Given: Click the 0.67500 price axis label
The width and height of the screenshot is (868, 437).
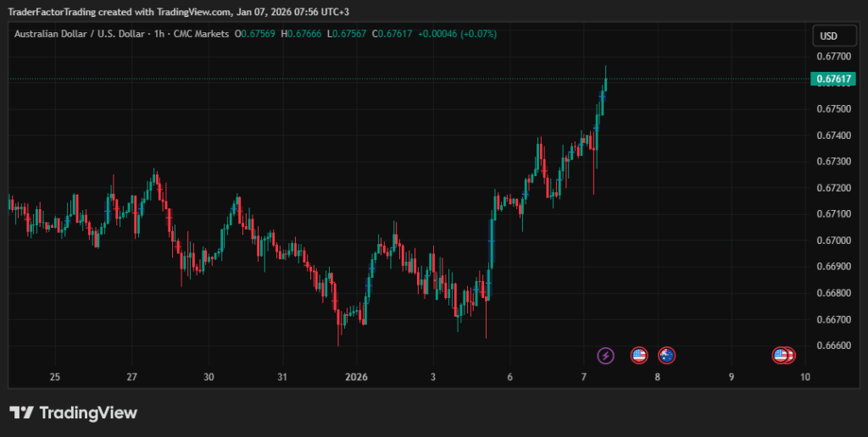Looking at the screenshot, I should coord(833,108).
